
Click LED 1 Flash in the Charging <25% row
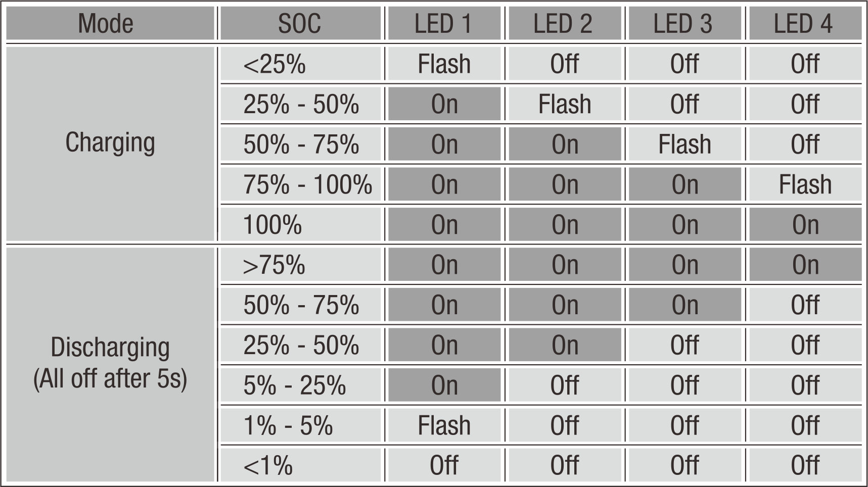point(444,64)
